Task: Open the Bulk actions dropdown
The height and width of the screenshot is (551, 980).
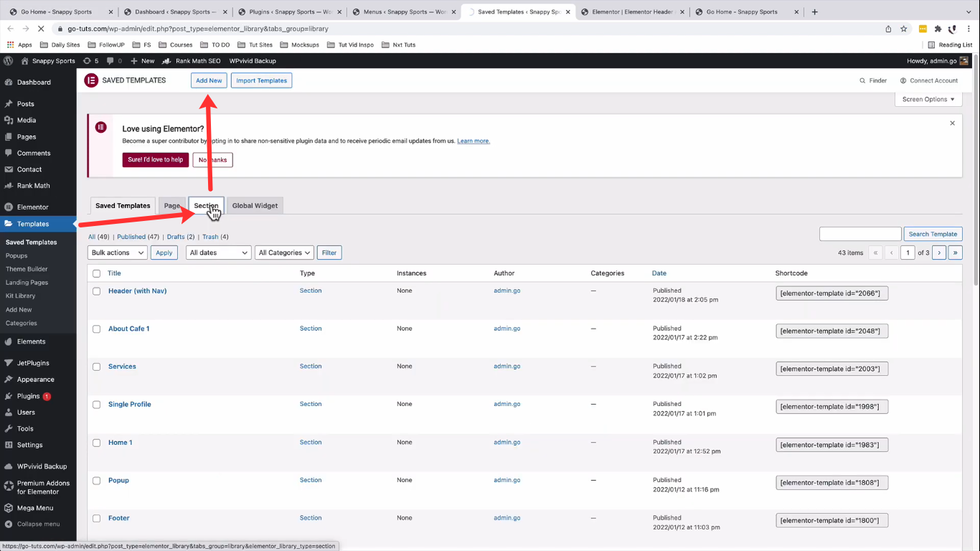Action: [x=118, y=253]
